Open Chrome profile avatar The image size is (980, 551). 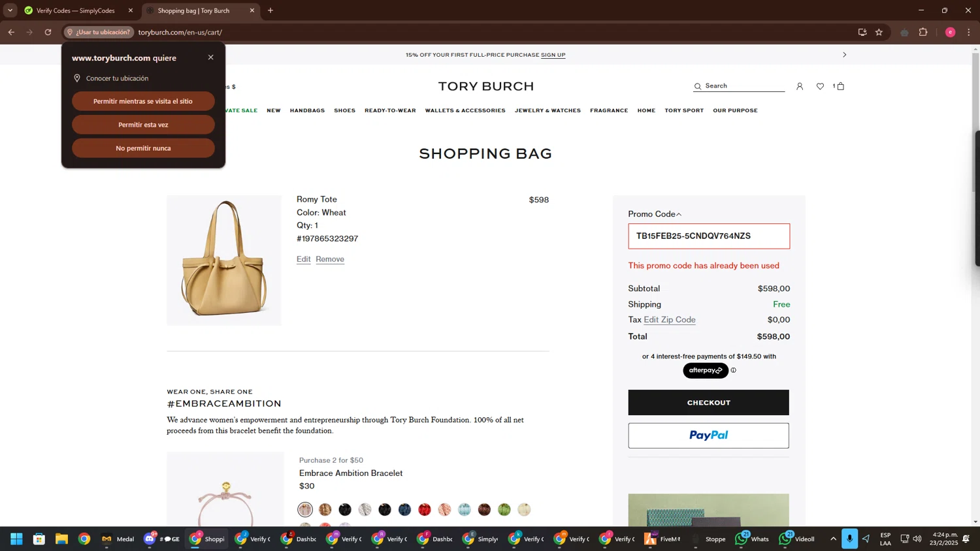pos(950,32)
